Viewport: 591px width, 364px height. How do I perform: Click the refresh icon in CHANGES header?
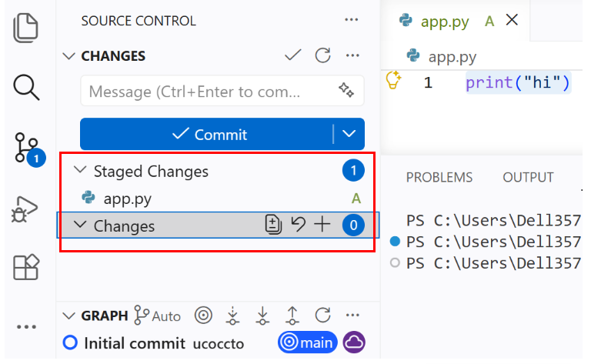point(323,55)
